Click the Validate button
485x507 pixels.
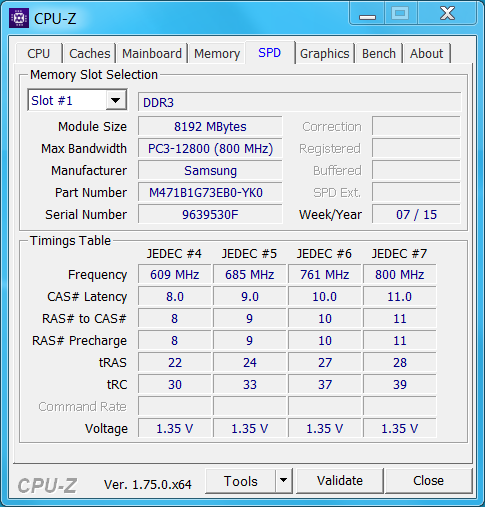tap(340, 481)
